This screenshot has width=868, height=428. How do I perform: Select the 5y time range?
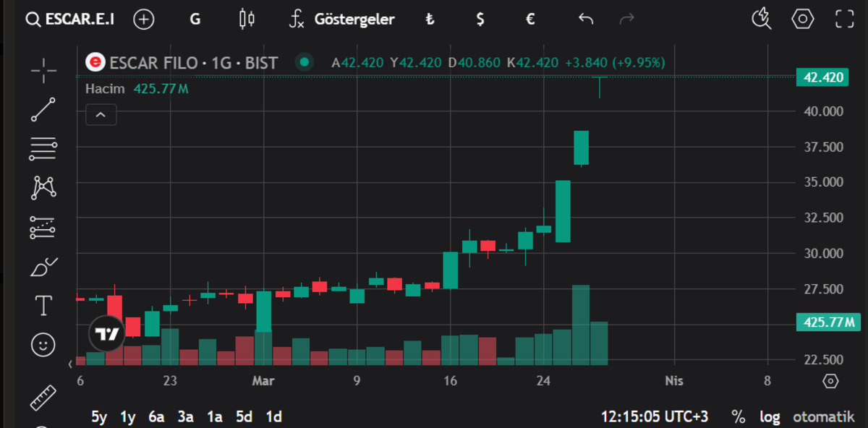(99, 417)
